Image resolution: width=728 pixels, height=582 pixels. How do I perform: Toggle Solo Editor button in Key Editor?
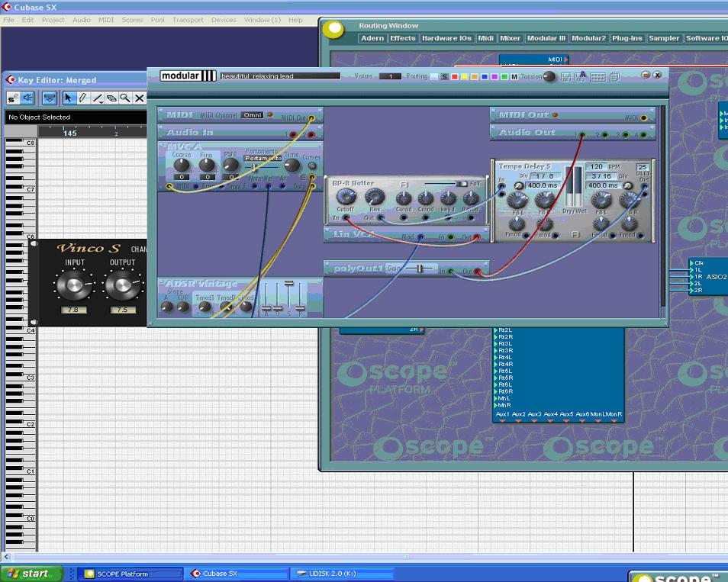coord(13,98)
